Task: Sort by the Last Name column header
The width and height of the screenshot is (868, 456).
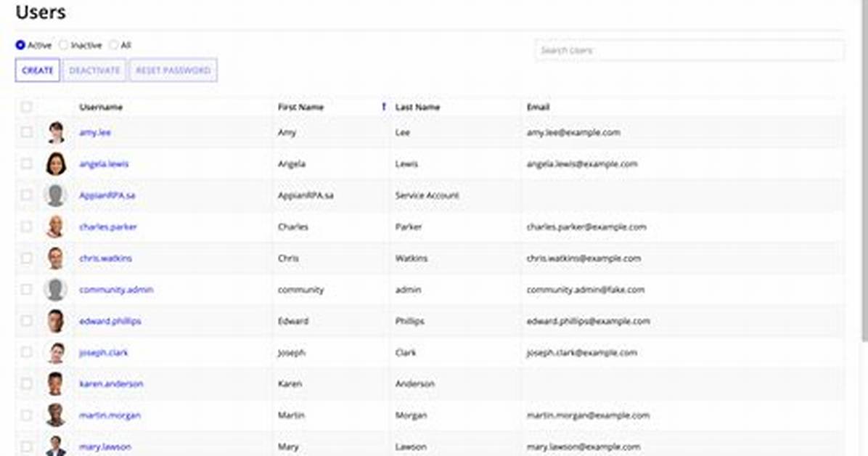Action: (417, 107)
